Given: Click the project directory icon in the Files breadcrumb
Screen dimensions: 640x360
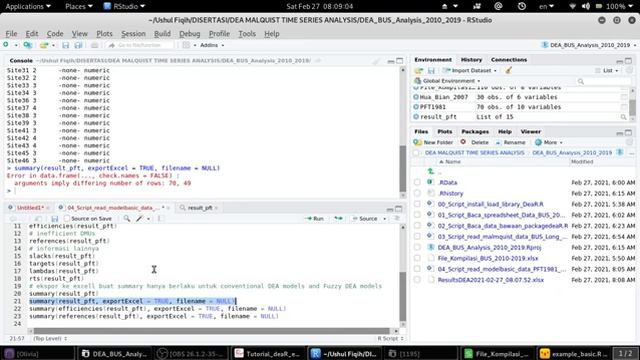Looking at the screenshot, I should pyautogui.click(x=620, y=153).
